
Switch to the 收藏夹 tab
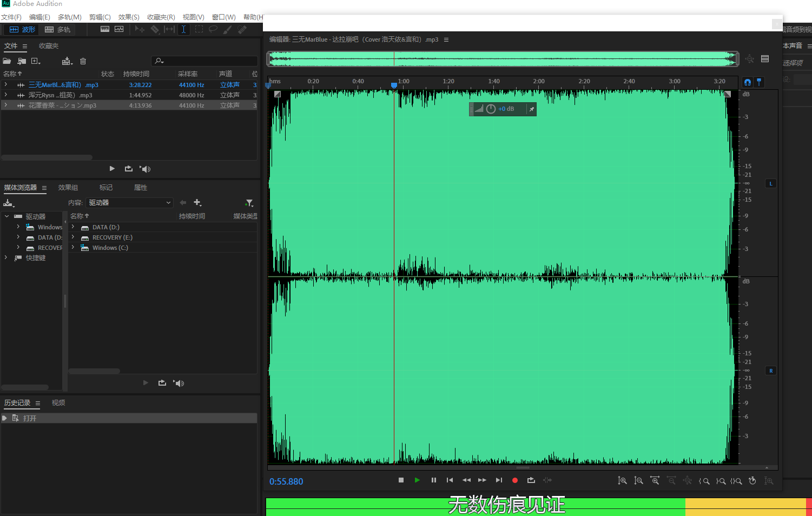click(x=49, y=46)
